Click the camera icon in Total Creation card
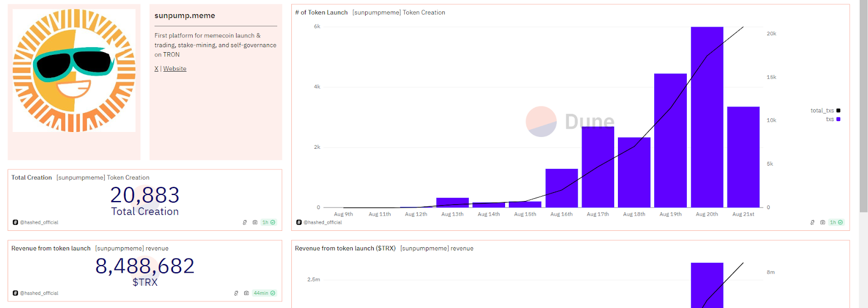Image resolution: width=868 pixels, height=308 pixels. tap(255, 222)
